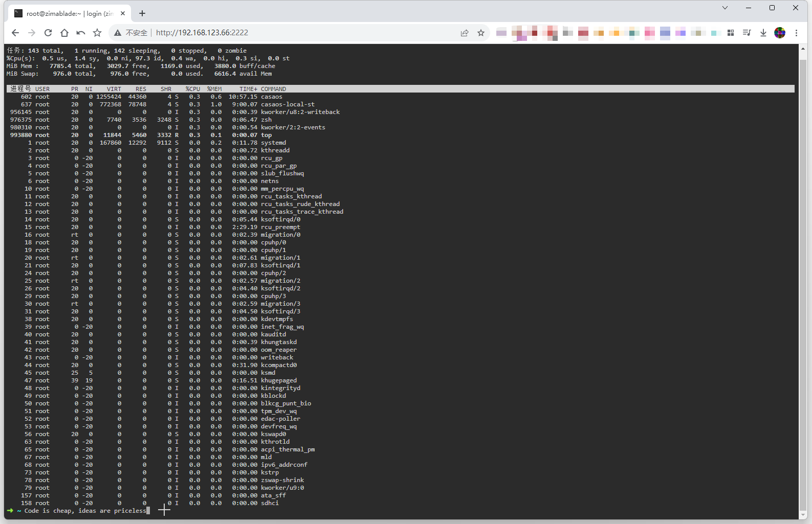
Task: Open the media playlist control icon
Action: (x=747, y=33)
